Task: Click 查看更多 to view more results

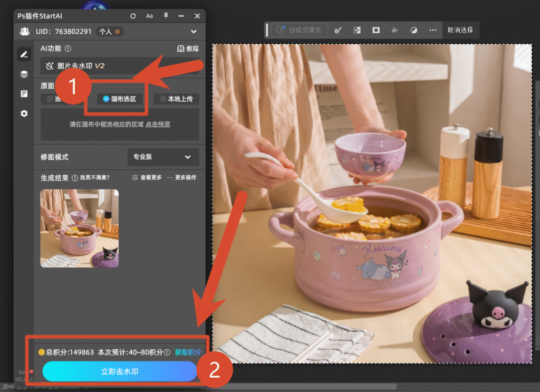Action: (x=147, y=177)
